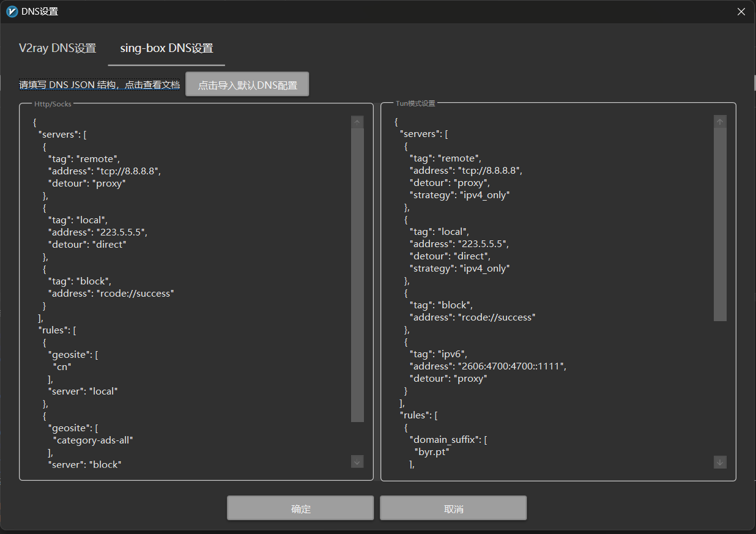This screenshot has height=534, width=756.
Task: Click "tag": "local" line in Tun editor
Action: pos(439,232)
